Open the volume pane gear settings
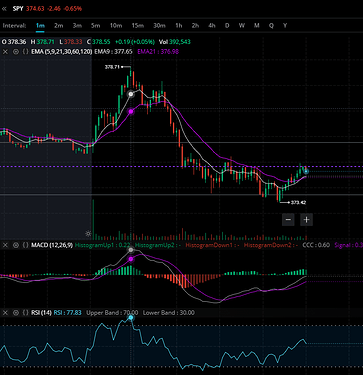The height and width of the screenshot is (375, 363). (x=88, y=234)
